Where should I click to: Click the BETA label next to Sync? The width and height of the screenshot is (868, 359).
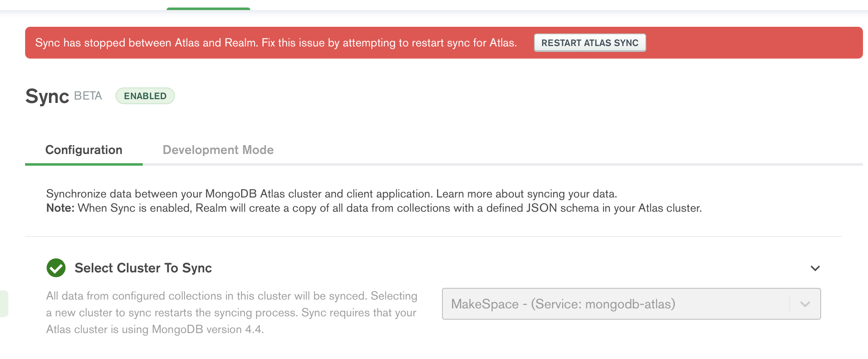coord(88,96)
